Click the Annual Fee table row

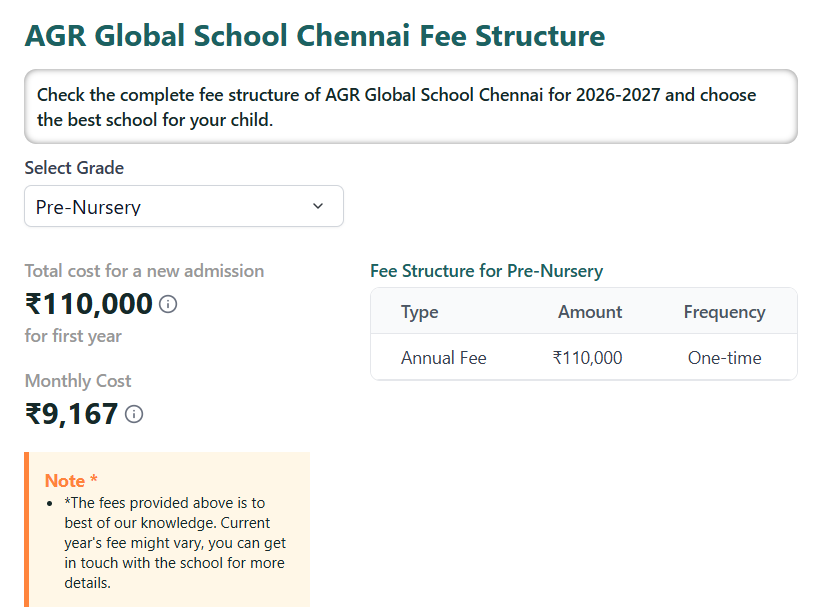[x=444, y=357]
